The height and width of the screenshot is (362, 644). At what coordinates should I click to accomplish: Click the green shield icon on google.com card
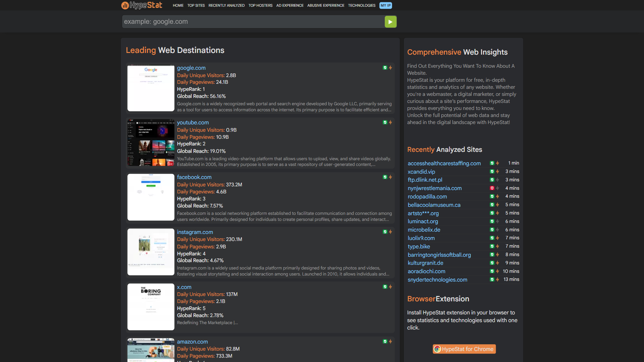coord(385,68)
